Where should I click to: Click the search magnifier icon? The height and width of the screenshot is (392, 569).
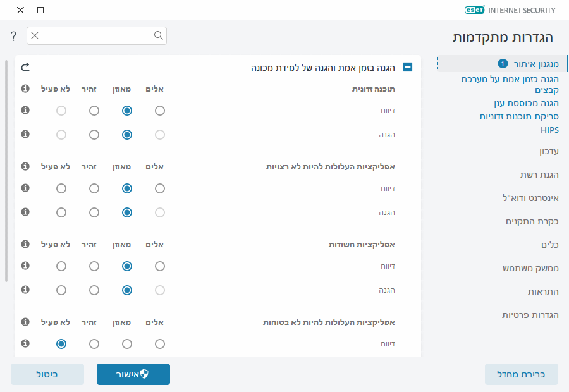click(158, 36)
